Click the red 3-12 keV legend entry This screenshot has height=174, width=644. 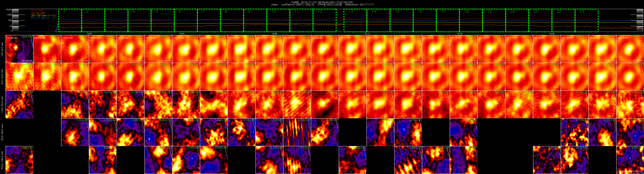point(37,11)
